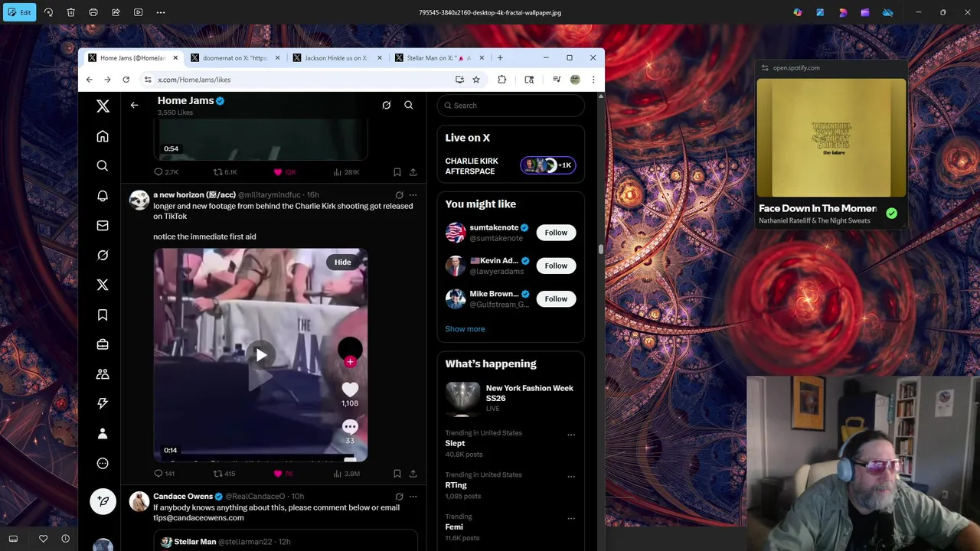The height and width of the screenshot is (551, 980).
Task: Open Jobs briefcase icon in X sidebar
Action: [103, 344]
